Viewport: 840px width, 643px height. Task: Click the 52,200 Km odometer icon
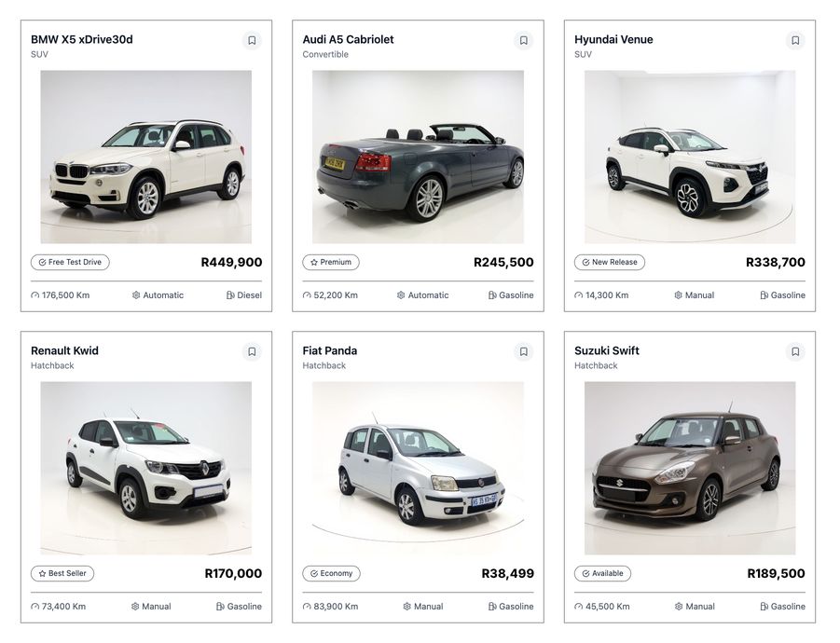[308, 295]
